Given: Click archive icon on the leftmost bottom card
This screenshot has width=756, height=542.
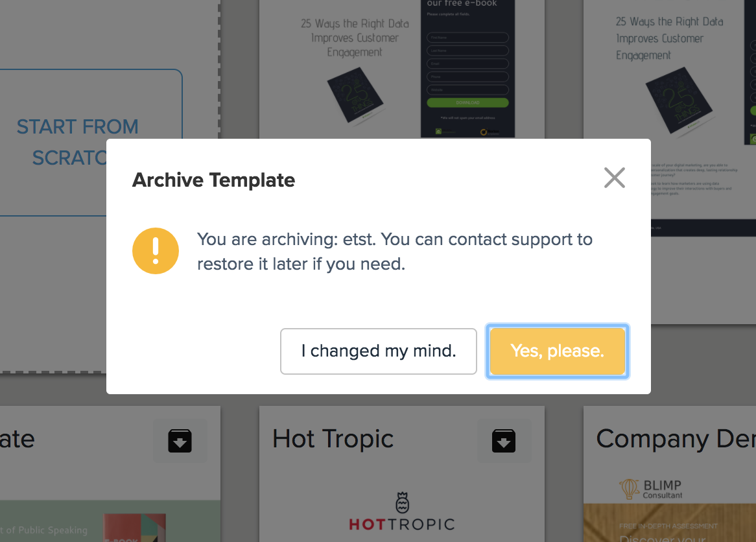Looking at the screenshot, I should [x=180, y=441].
